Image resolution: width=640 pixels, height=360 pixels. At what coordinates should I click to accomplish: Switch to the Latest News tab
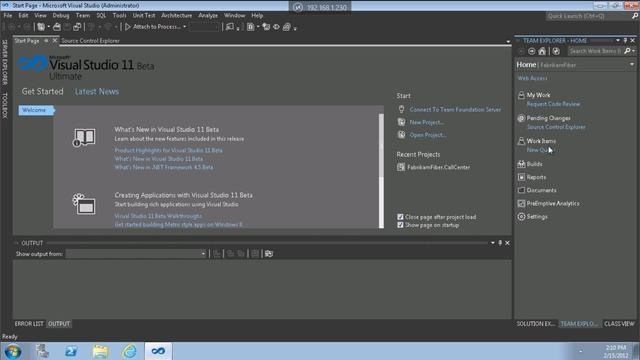click(x=97, y=91)
